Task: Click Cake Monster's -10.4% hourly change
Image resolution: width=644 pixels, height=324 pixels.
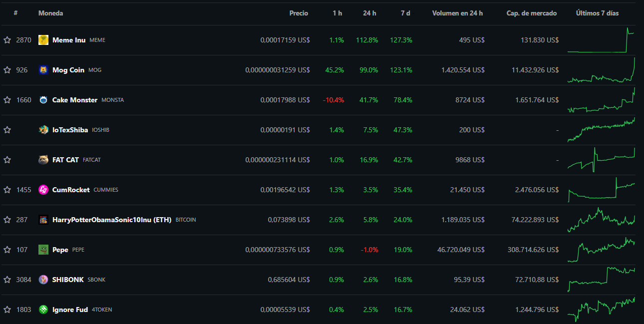Action: (x=333, y=100)
